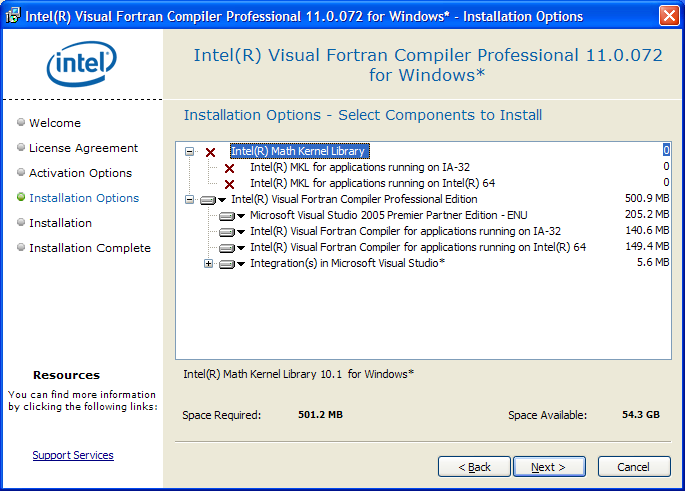The height and width of the screenshot is (491, 685).
Task: Collapse the Intel(R) Math Kernel Library tree node
Action: [190, 152]
